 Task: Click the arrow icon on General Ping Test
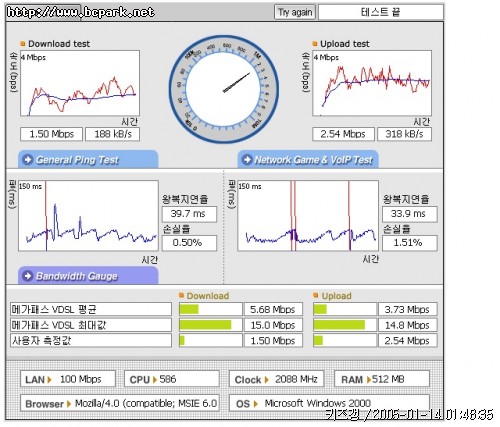[27, 160]
